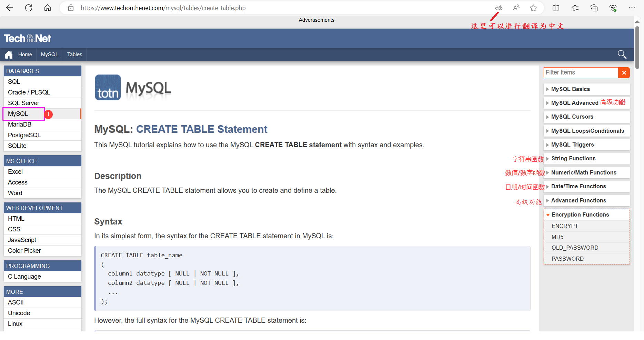This screenshot has height=340, width=644.
Task: Select MySQL in the Databases sidebar
Action: tap(42, 114)
